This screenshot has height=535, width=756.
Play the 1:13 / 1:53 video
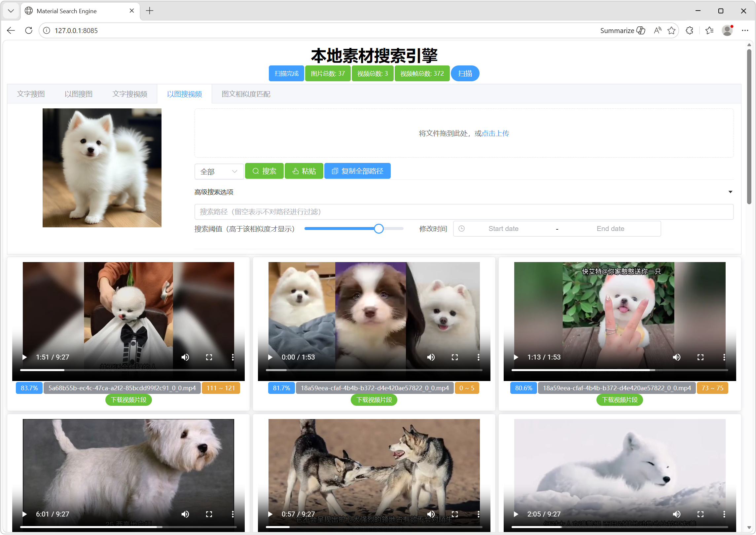point(516,357)
